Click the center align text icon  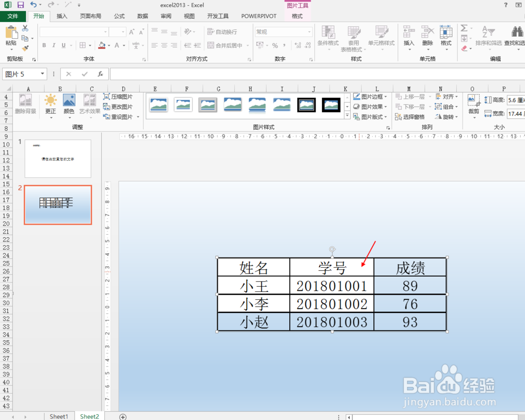tap(164, 45)
